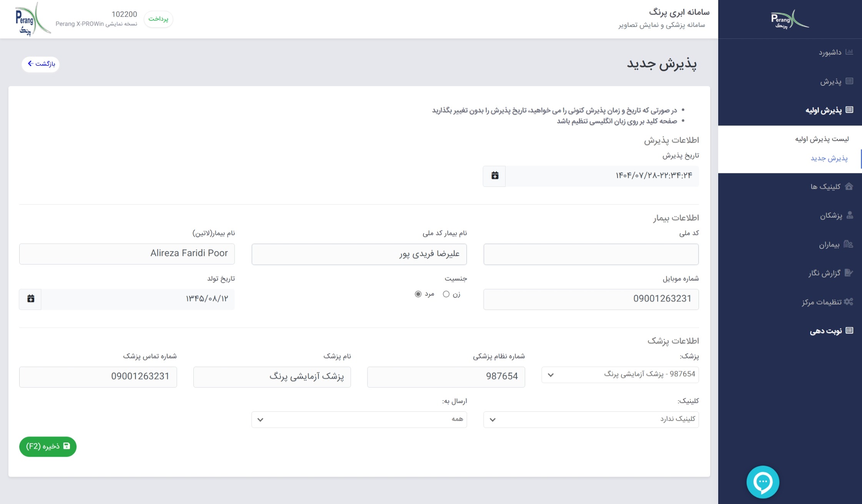The image size is (862, 504).
Task: Click the national code (کد ملی) input field
Action: coord(591,254)
